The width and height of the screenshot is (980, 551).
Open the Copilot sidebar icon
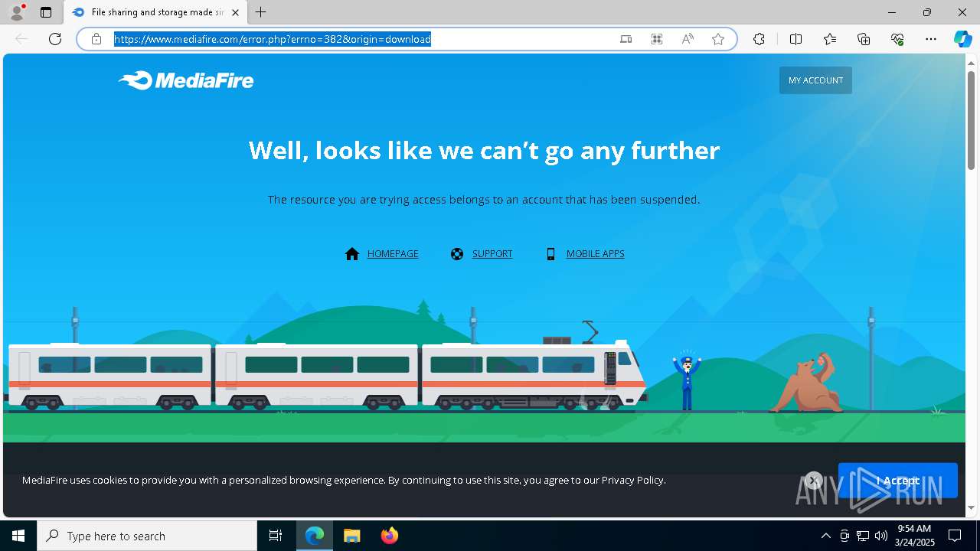[x=962, y=39]
